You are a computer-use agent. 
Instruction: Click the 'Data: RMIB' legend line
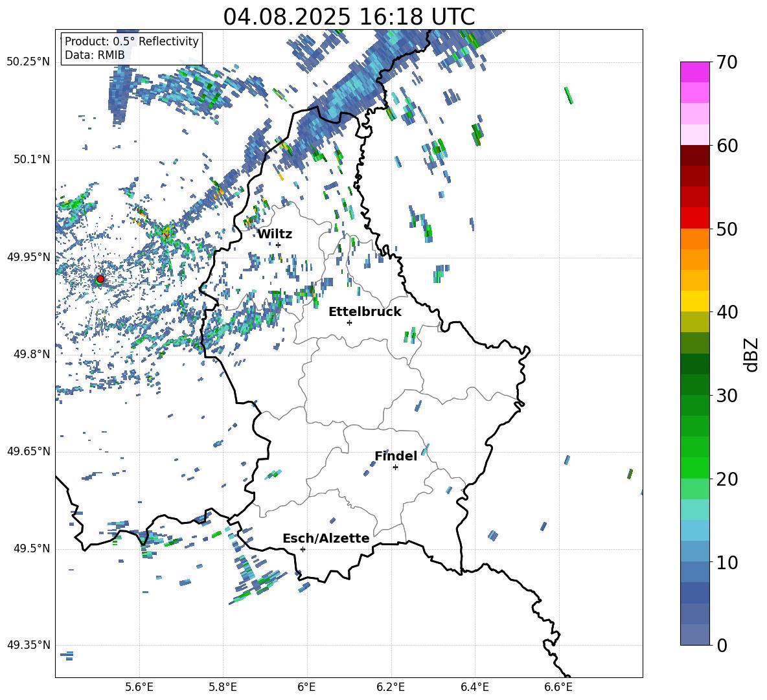[95, 55]
